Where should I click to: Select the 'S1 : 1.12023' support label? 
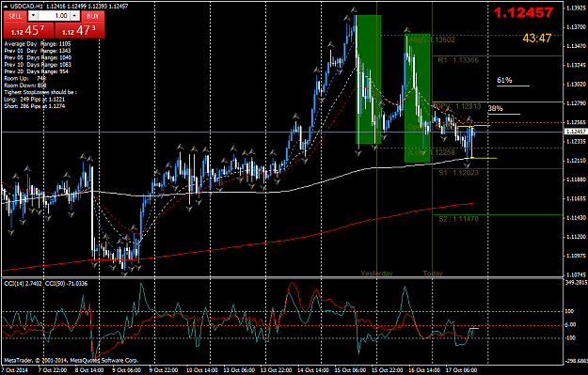[x=458, y=173]
